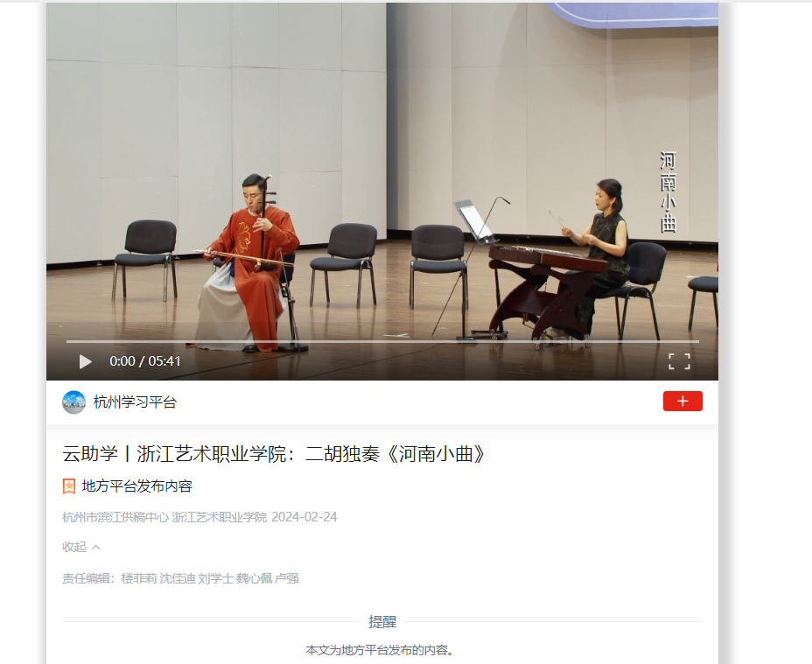Click the source 杭州市滨江供稿中心
Viewport: 812px width, 664px height.
click(x=115, y=517)
